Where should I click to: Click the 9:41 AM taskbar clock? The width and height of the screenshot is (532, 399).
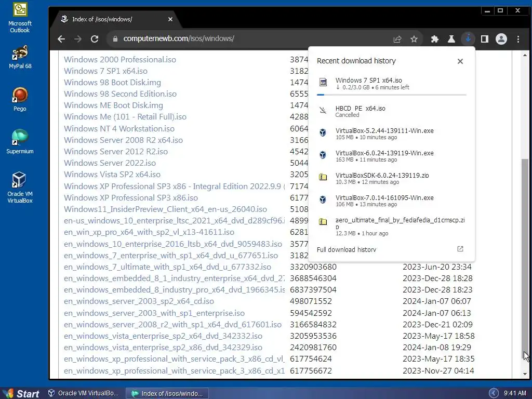(515, 394)
